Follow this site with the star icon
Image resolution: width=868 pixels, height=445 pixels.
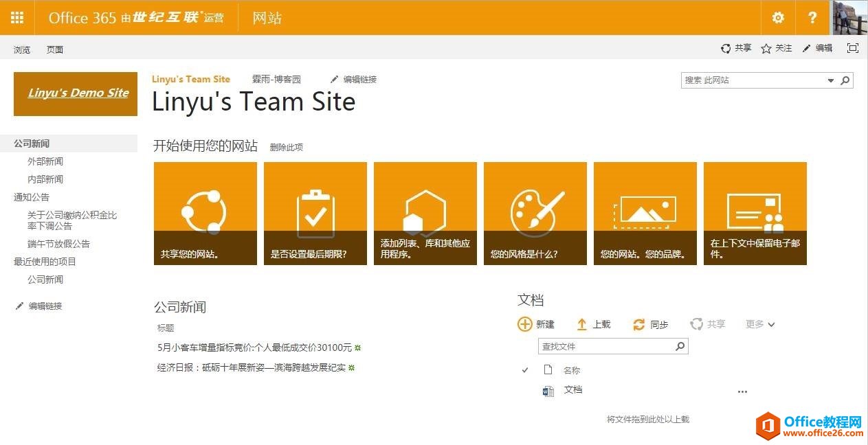(x=766, y=49)
